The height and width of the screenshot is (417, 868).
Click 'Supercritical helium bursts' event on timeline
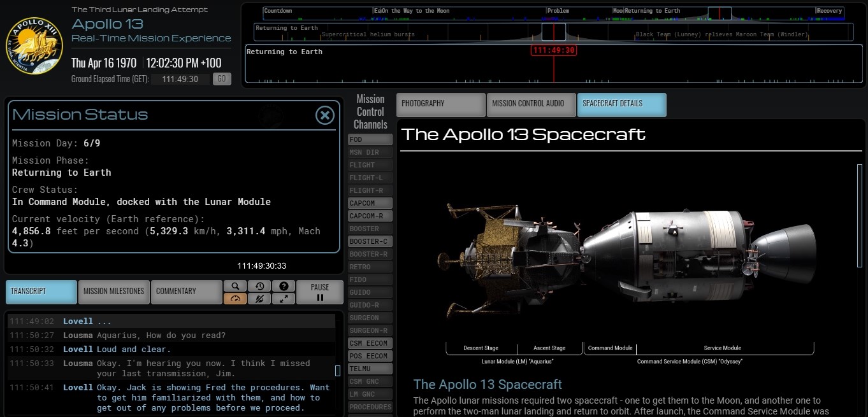pos(368,34)
